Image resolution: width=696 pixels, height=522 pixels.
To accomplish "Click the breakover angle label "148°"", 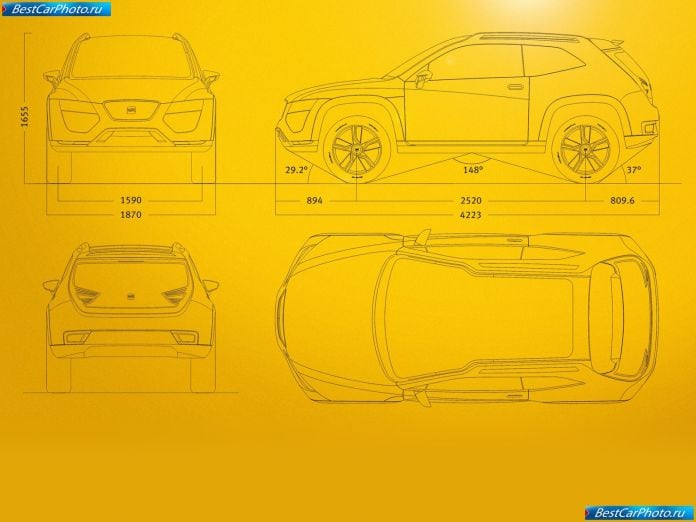I will pos(473,170).
